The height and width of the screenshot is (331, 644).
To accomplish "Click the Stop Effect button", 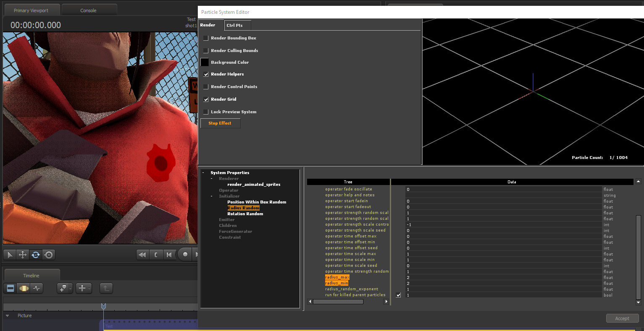I will (220, 123).
